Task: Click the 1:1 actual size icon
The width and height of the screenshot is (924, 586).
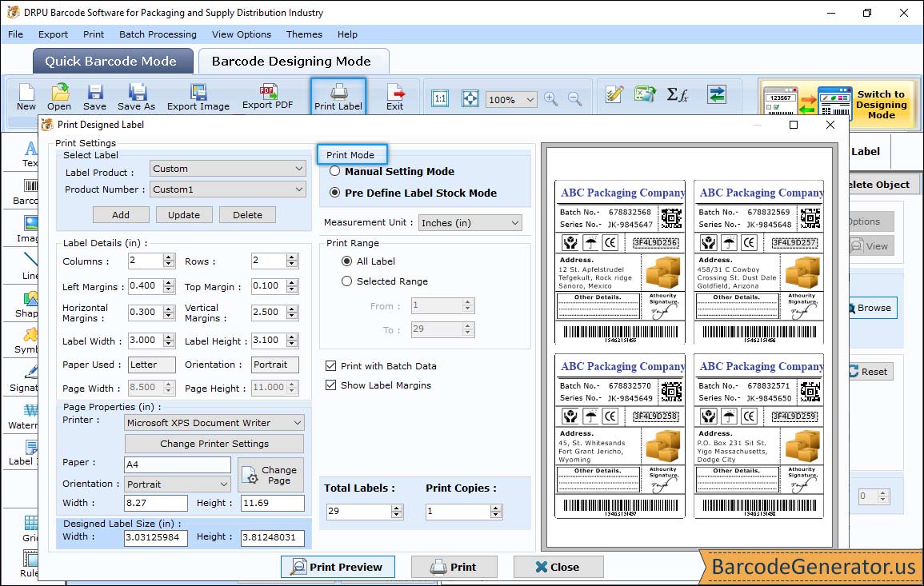Action: (x=440, y=98)
